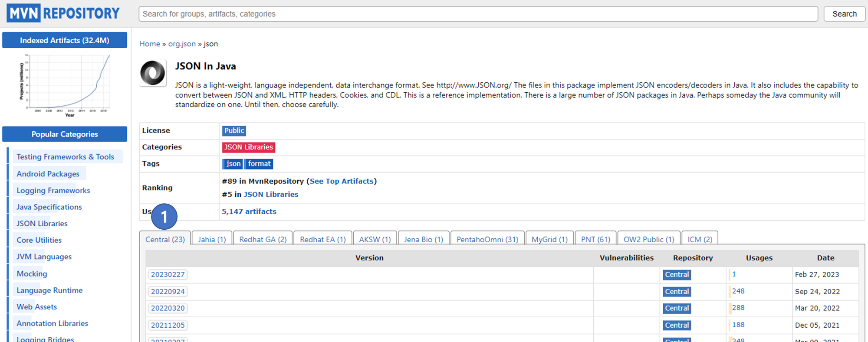View the 5,147 artifacts usage list
868x342 pixels.
pos(249,212)
